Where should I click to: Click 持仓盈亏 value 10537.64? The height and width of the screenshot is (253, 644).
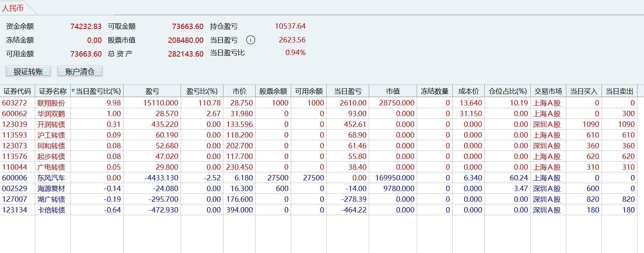(290, 26)
